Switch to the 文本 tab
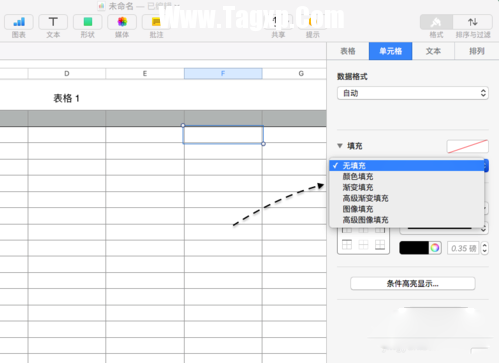The height and width of the screenshot is (363, 500). 433,51
